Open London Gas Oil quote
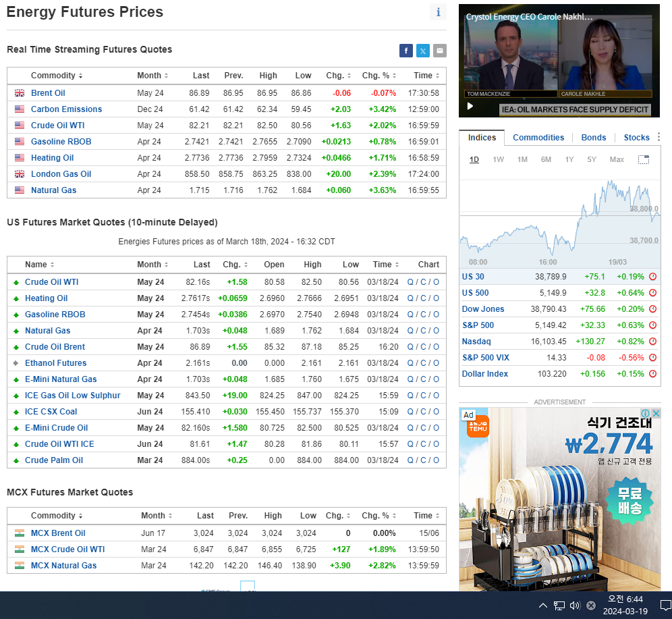 [x=61, y=174]
